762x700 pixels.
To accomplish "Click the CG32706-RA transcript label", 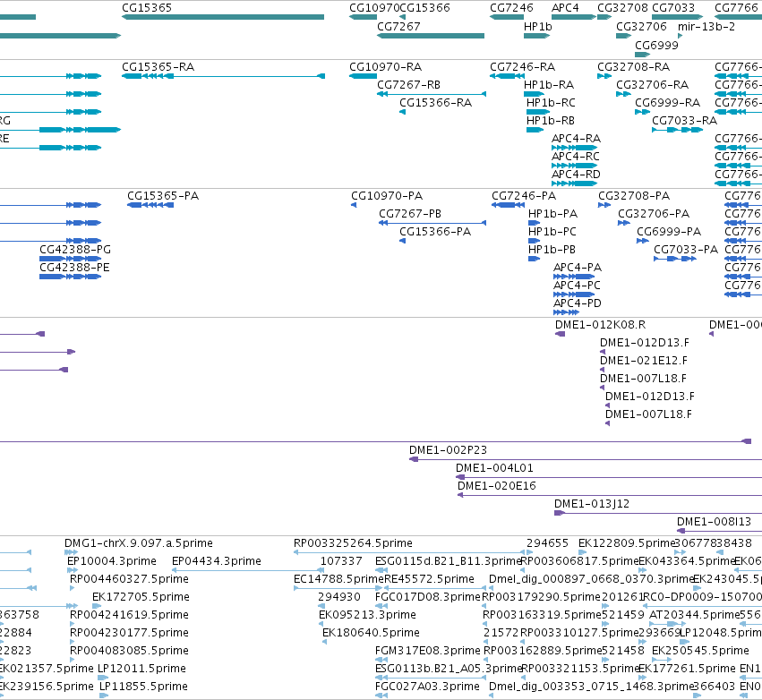I will coord(652,85).
